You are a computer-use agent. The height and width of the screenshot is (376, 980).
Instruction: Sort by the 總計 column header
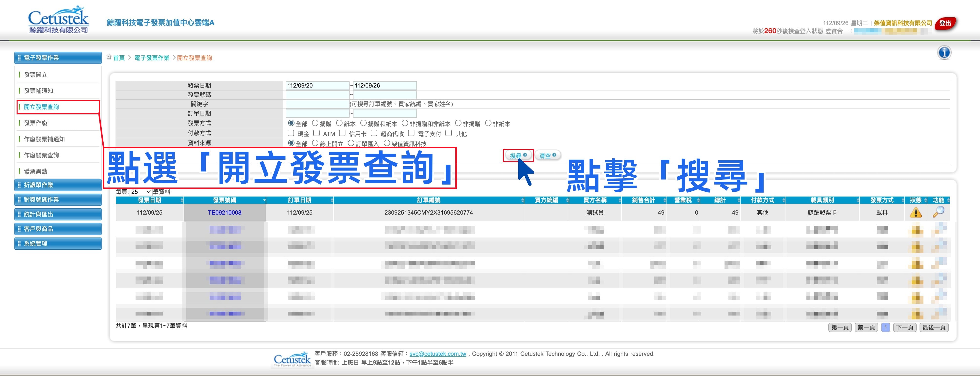click(720, 200)
